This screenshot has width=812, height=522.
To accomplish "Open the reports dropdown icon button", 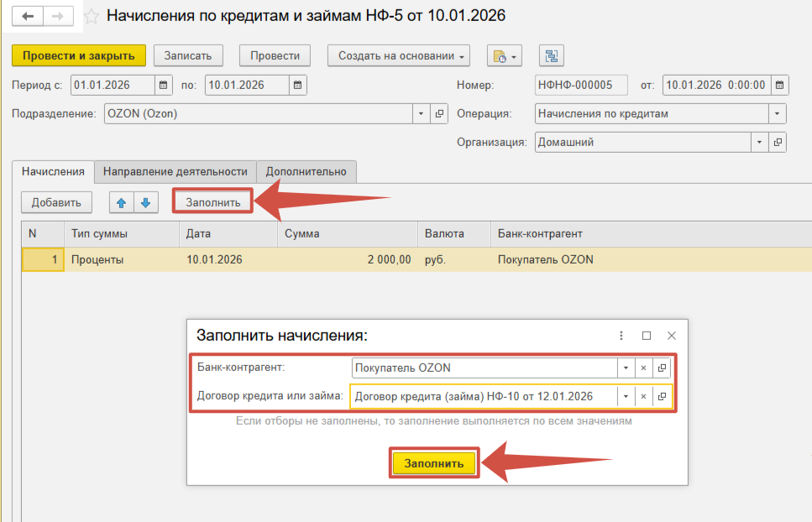I will point(506,56).
